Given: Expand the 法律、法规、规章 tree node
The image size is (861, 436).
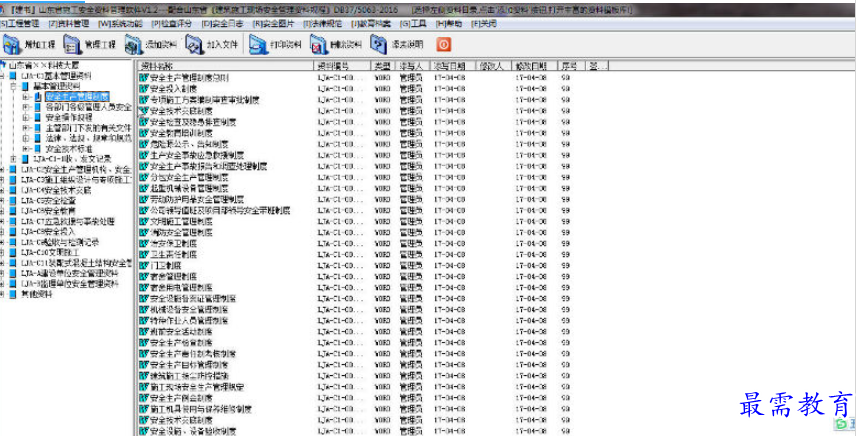Looking at the screenshot, I should coord(26,138).
